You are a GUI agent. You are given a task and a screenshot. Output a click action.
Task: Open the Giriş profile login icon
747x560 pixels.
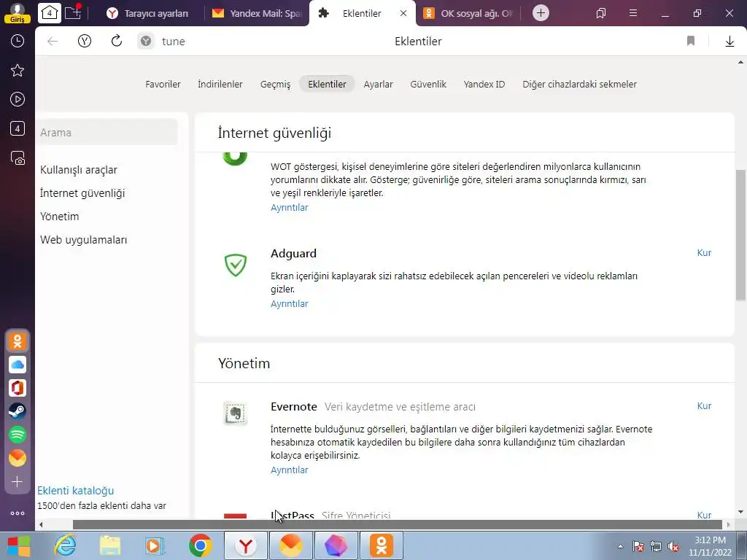click(18, 12)
